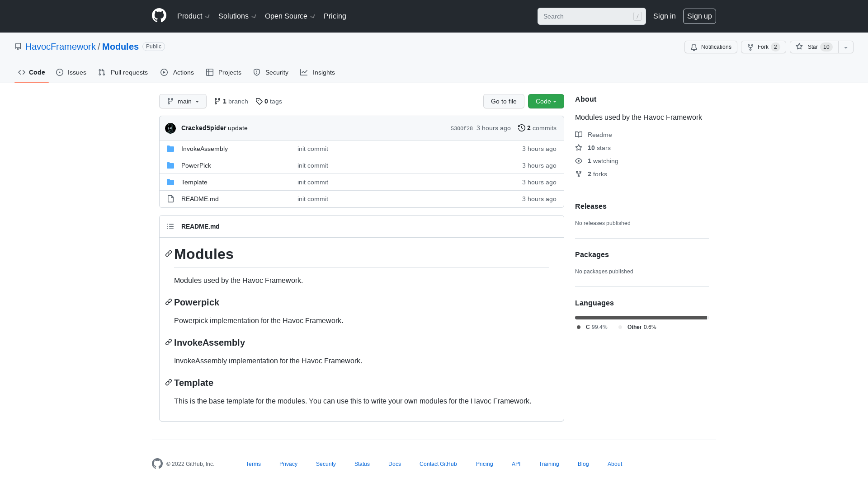The image size is (868, 488).
Task: Open the Open Source menu
Action: pos(289,16)
